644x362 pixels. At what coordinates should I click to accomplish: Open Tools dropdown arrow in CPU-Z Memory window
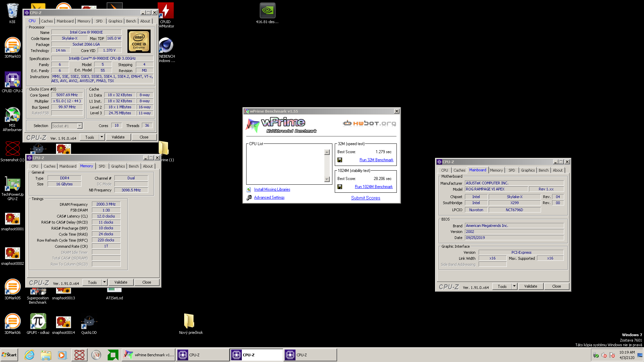(104, 282)
